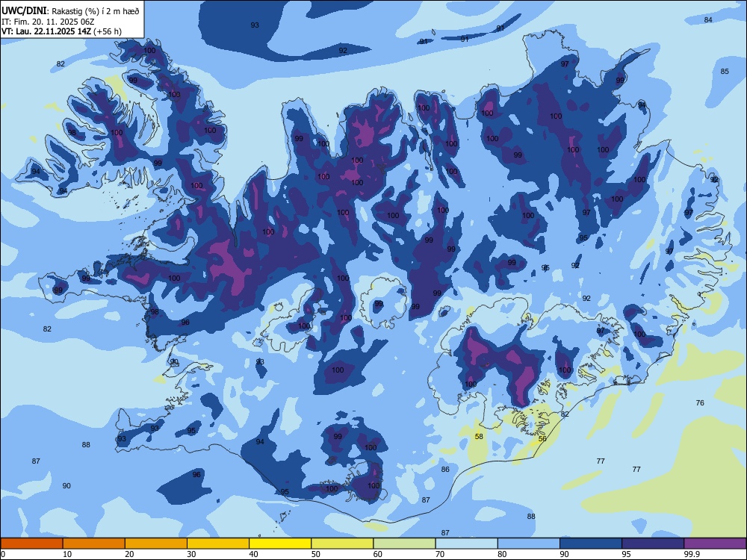Click the map humidity value '58'

[x=480, y=436]
